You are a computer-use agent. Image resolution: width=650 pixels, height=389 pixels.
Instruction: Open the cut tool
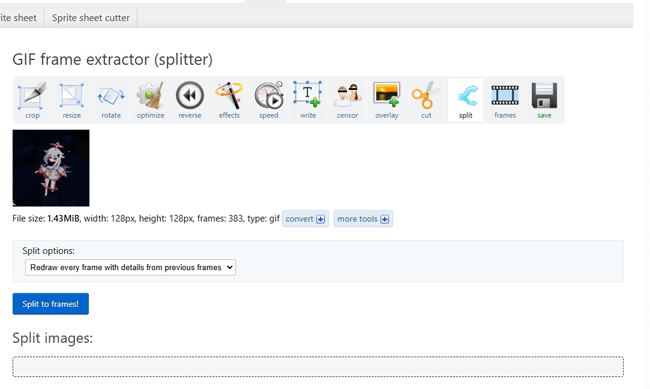point(426,100)
